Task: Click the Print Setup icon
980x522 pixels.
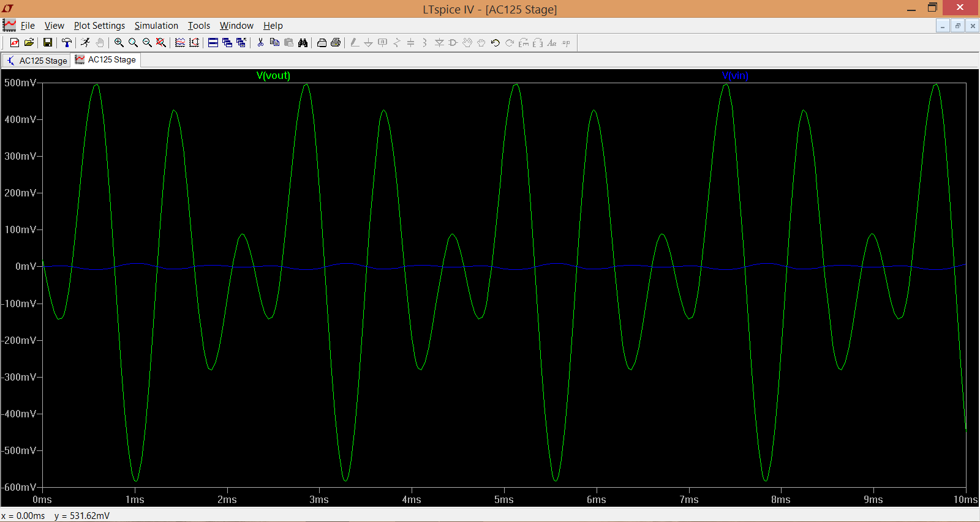Action: (x=322, y=42)
